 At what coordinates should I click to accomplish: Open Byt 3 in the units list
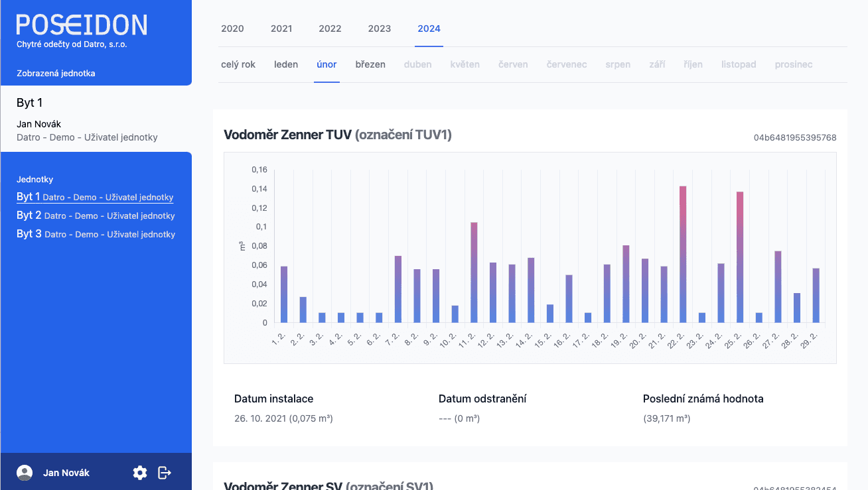(x=96, y=234)
